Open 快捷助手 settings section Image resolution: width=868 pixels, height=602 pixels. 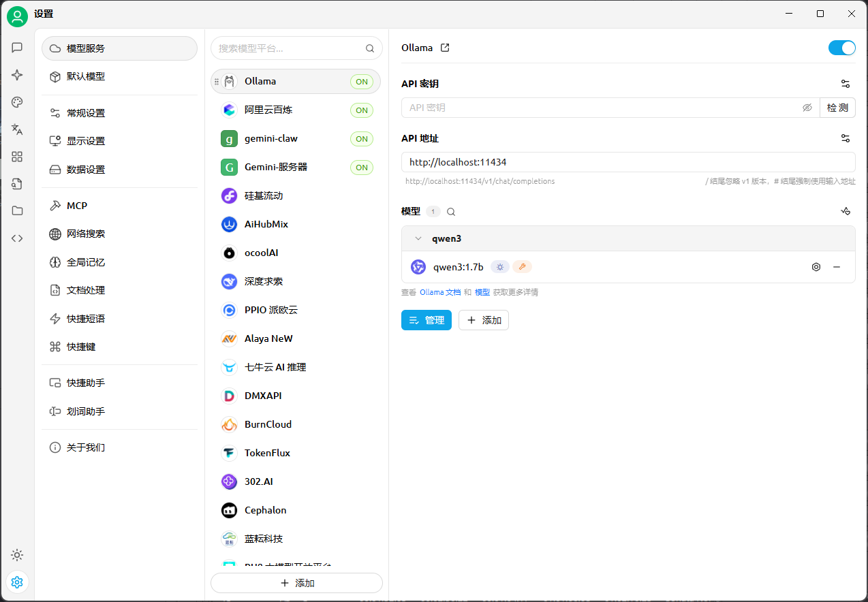(119, 383)
